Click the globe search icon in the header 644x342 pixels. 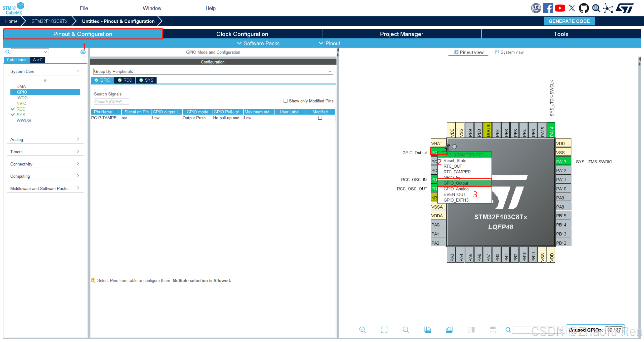(596, 8)
